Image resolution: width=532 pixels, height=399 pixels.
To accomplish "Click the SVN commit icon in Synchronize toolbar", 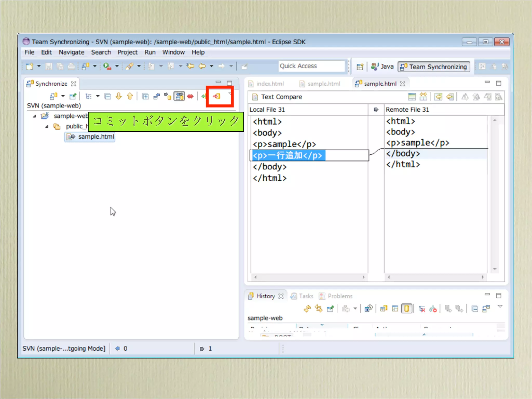I will coord(217,96).
